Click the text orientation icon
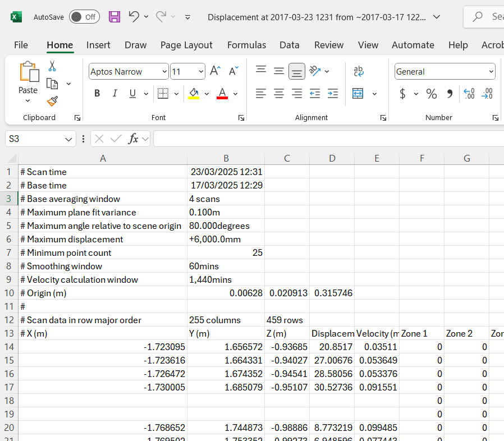This screenshot has height=441, width=504. tap(315, 71)
